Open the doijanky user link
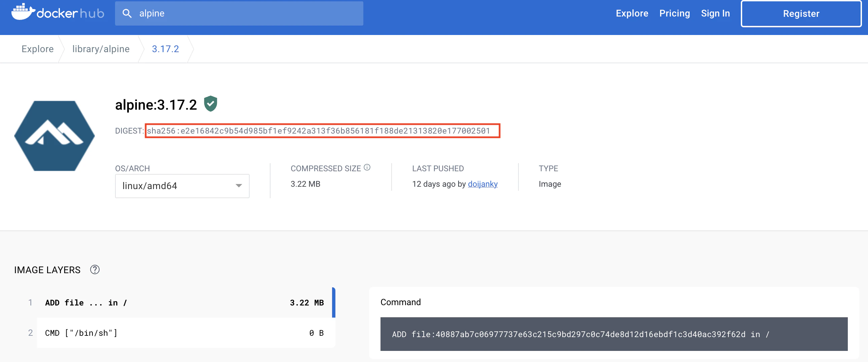The height and width of the screenshot is (362, 868). 482,184
